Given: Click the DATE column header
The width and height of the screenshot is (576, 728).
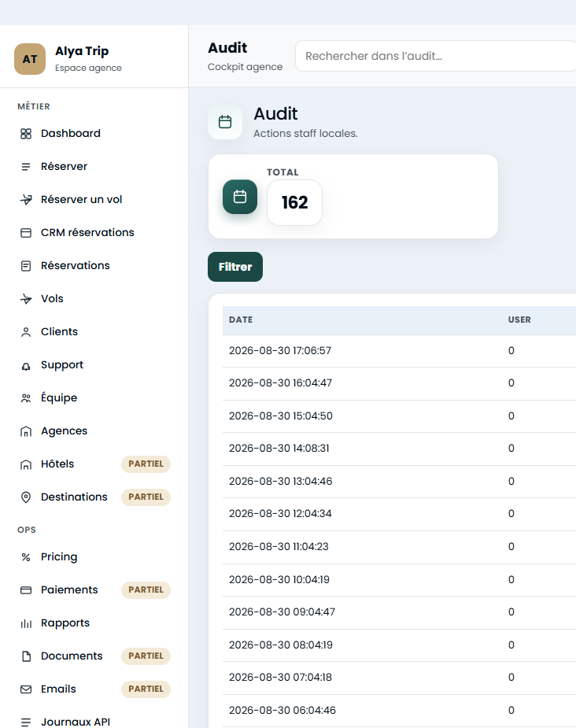Looking at the screenshot, I should 241,320.
